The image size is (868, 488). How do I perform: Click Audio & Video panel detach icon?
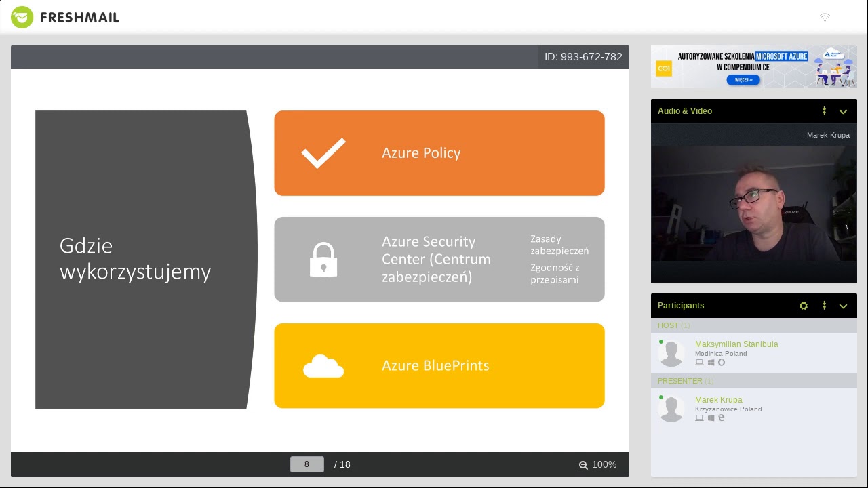[x=824, y=111]
